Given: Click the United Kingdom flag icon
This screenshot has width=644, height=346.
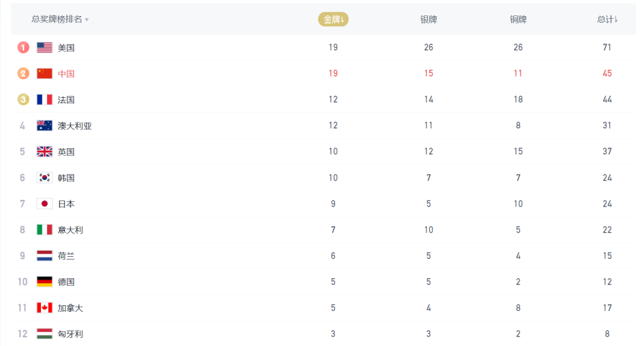Looking at the screenshot, I should (44, 152).
